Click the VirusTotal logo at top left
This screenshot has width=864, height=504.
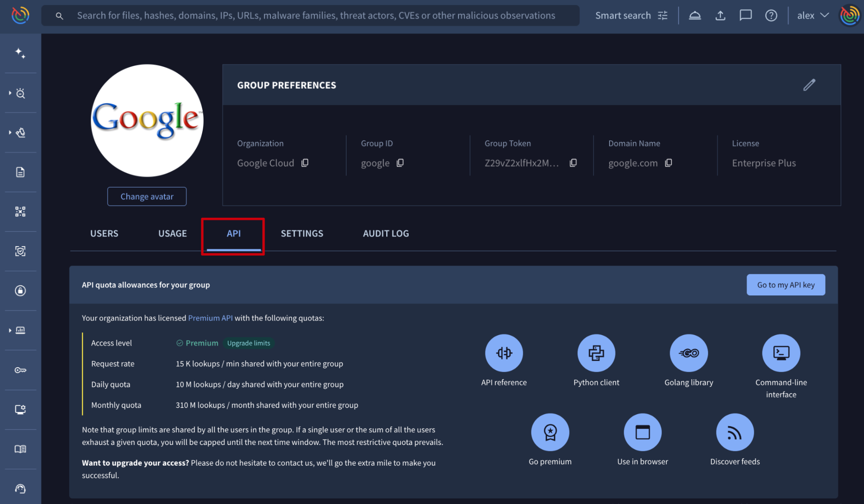tap(20, 16)
